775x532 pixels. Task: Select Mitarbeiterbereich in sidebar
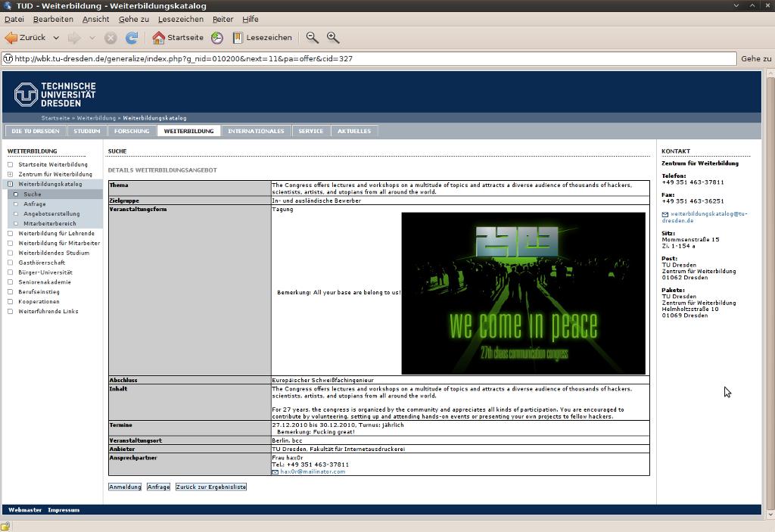pos(49,223)
